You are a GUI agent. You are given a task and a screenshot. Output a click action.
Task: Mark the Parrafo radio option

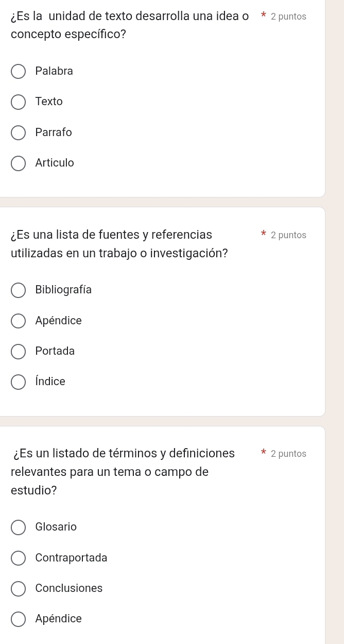coord(19,133)
